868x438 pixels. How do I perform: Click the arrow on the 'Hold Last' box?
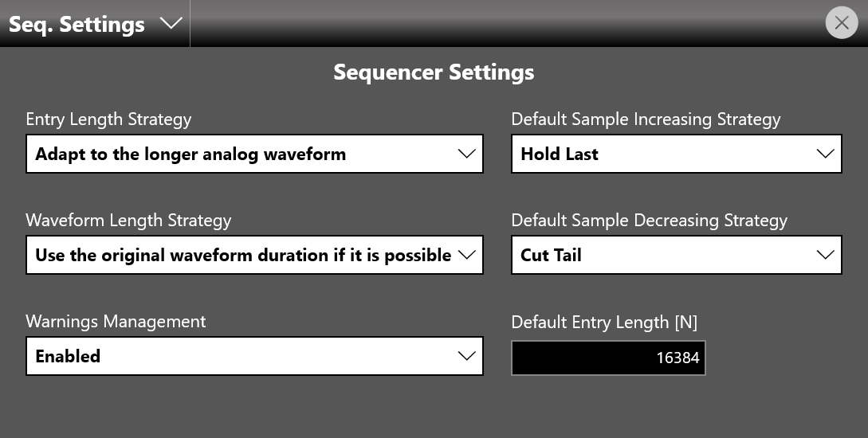826,154
